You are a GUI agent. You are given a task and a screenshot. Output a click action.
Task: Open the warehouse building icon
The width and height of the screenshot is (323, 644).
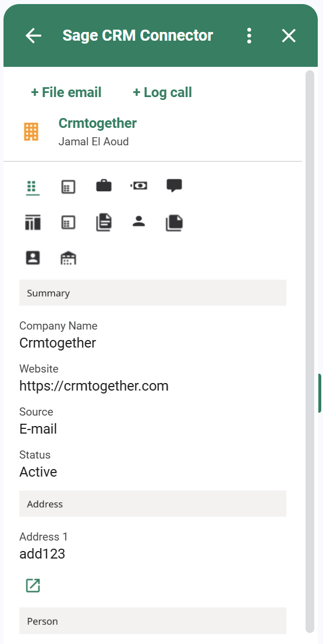pos(68,258)
